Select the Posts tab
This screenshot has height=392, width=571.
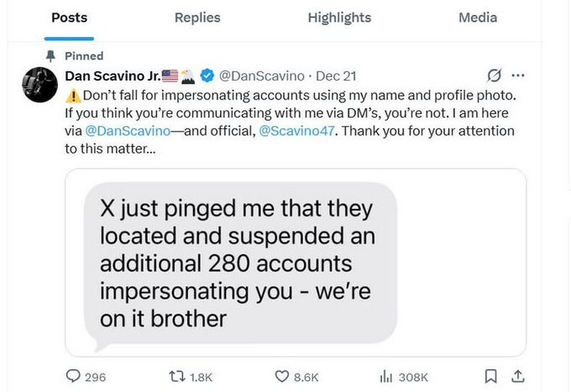click(x=69, y=18)
